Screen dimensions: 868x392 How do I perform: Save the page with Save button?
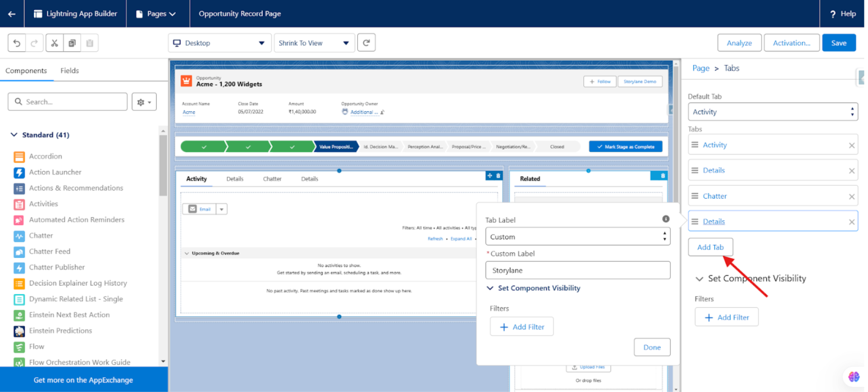(x=838, y=43)
